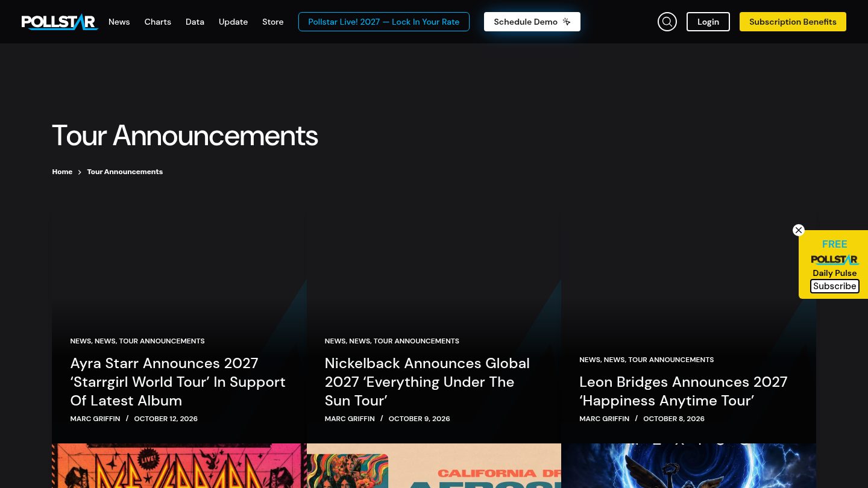Screen dimensions: 868x488
Task: Click the October 9, 2026 date
Action: (420, 419)
